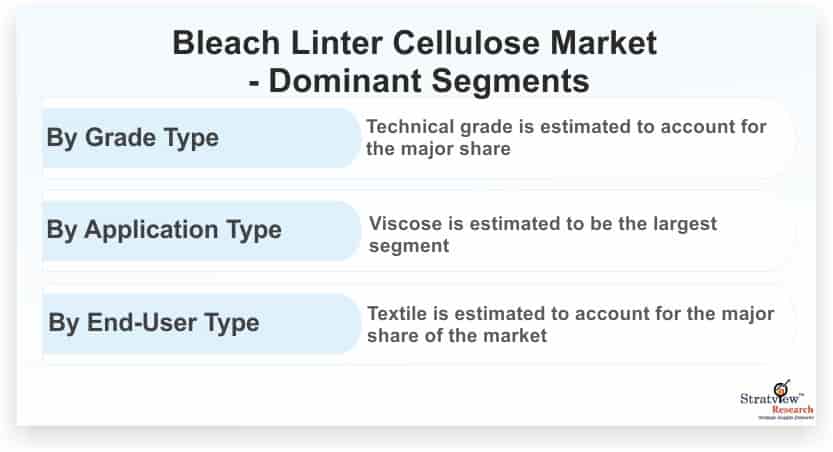Click the word Viscose

coord(405,222)
